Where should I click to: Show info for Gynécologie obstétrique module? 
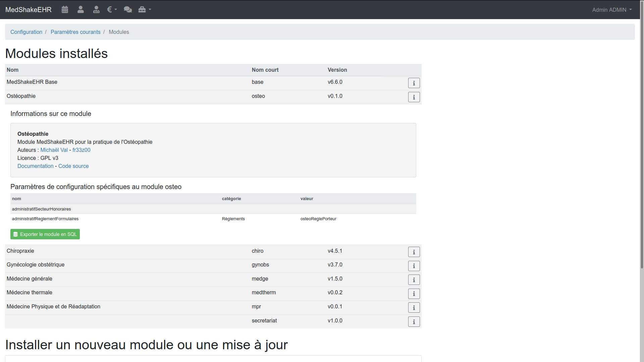[x=414, y=266]
